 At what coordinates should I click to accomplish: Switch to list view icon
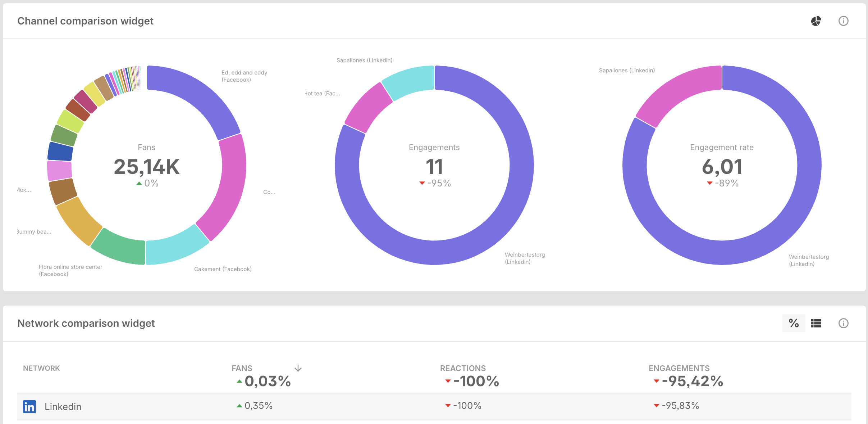816,323
